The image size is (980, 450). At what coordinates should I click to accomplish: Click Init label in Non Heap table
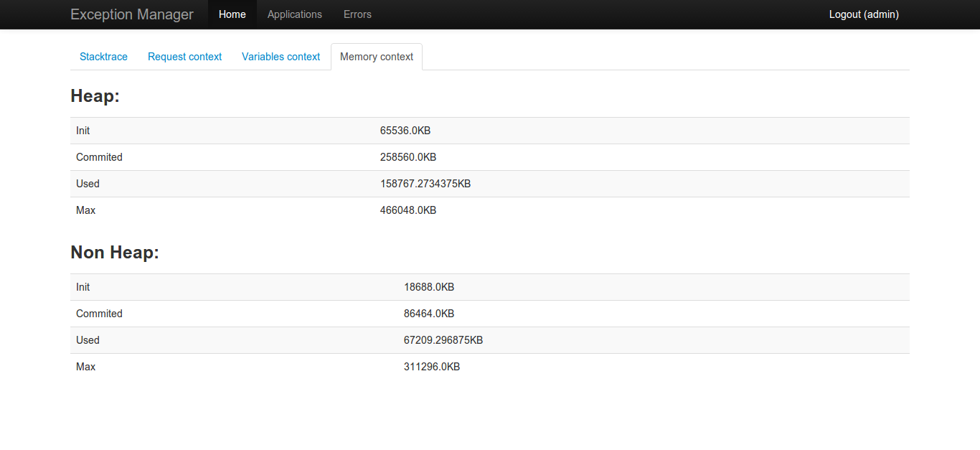tap(83, 287)
